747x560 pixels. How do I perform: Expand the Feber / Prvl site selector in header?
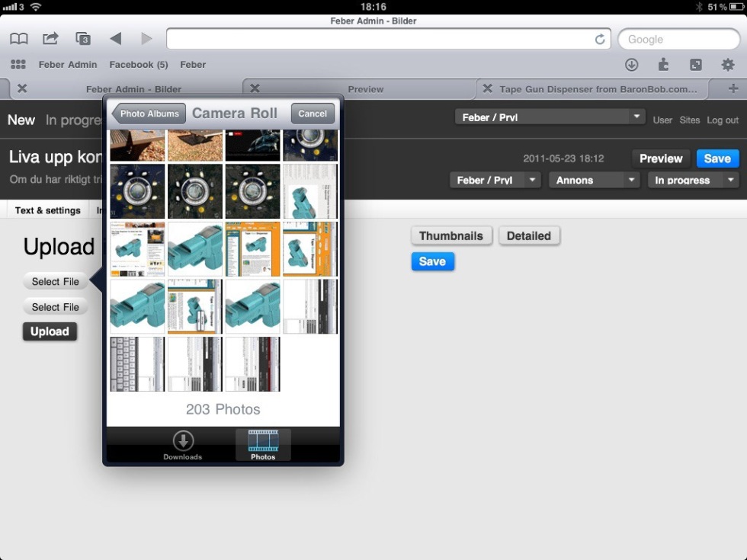tap(550, 117)
